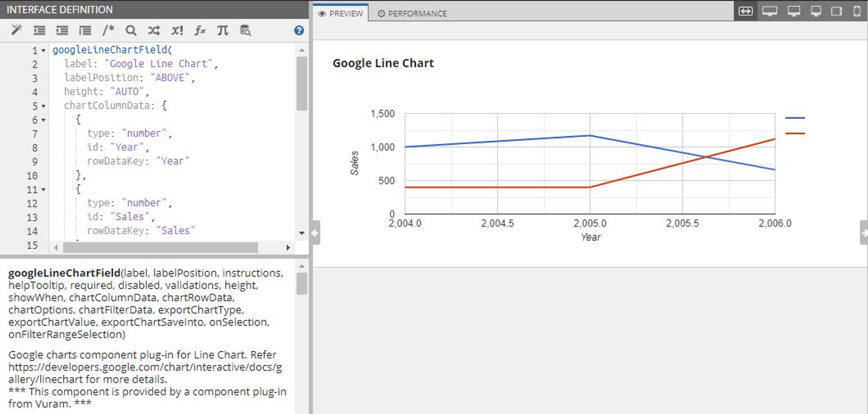This screenshot has height=414, width=868.
Task: Click the Sales y-axis label
Action: (x=354, y=163)
